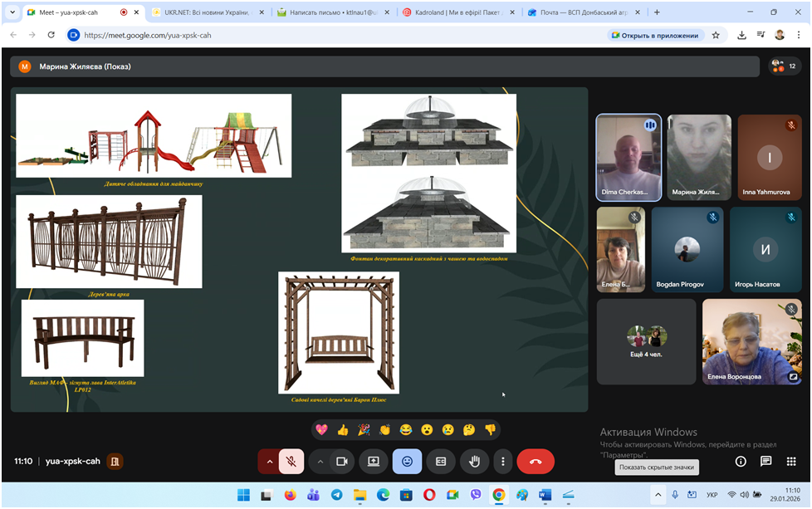812x509 pixels.
Task: Toggle captions in the call toolbar
Action: pyautogui.click(x=441, y=461)
